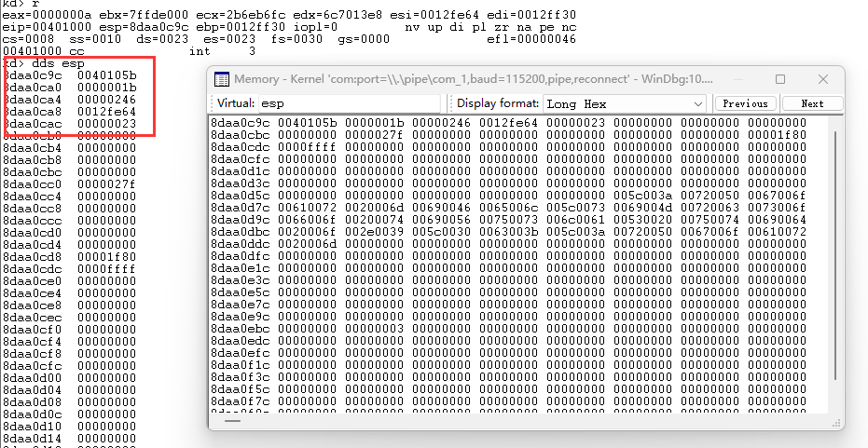This screenshot has width=868, height=448.
Task: Click address 8daa0cd8 in dds output
Action: click(33, 256)
